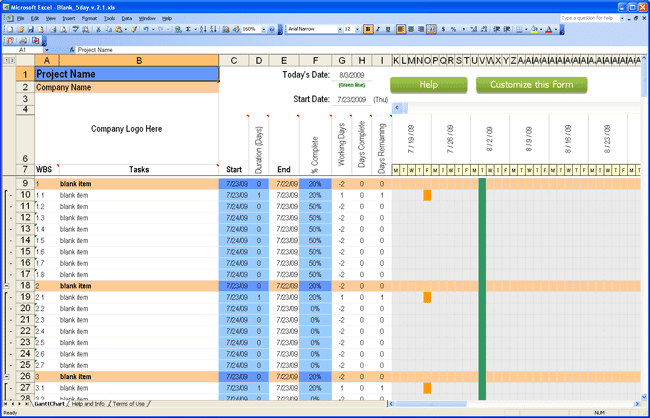Click the New workbook icon

[x=10, y=29]
